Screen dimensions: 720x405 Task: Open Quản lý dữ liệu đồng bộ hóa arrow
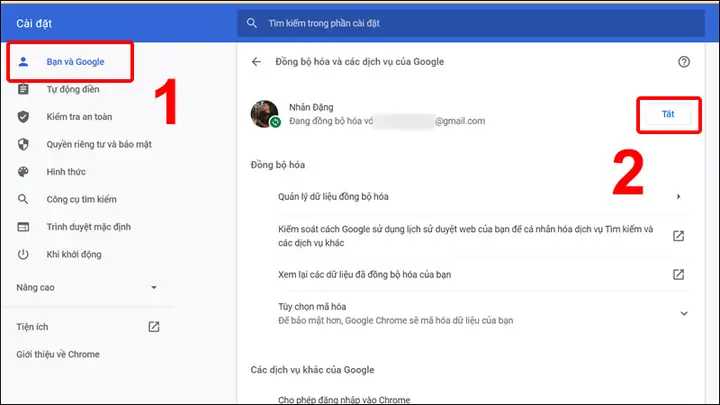tap(678, 197)
